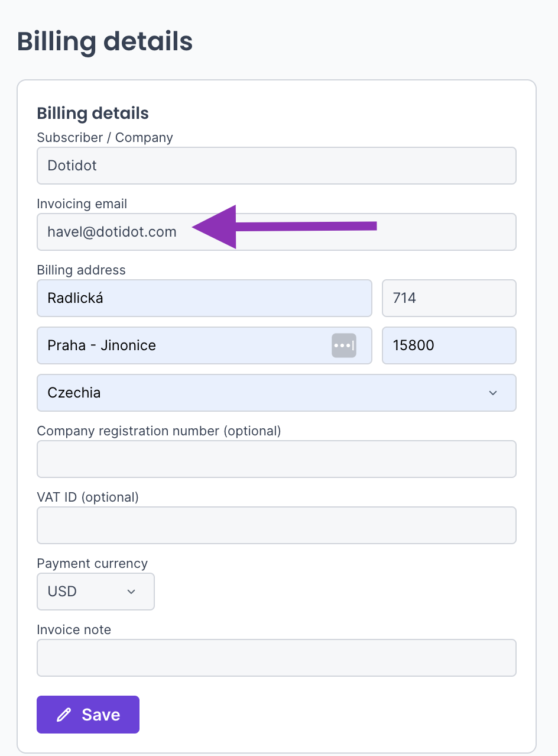Select the Invoicing email field

[277, 232]
